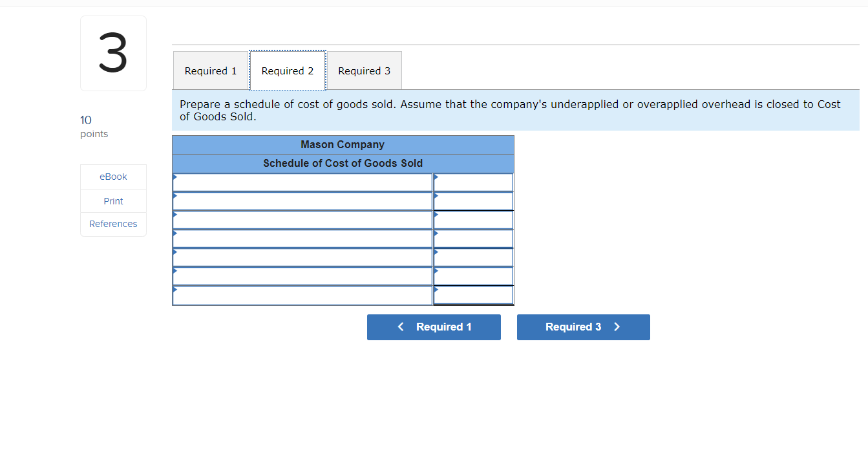Screen dimensions: 868x456
Task: Open the third row label dropdown
Action: coord(302,219)
